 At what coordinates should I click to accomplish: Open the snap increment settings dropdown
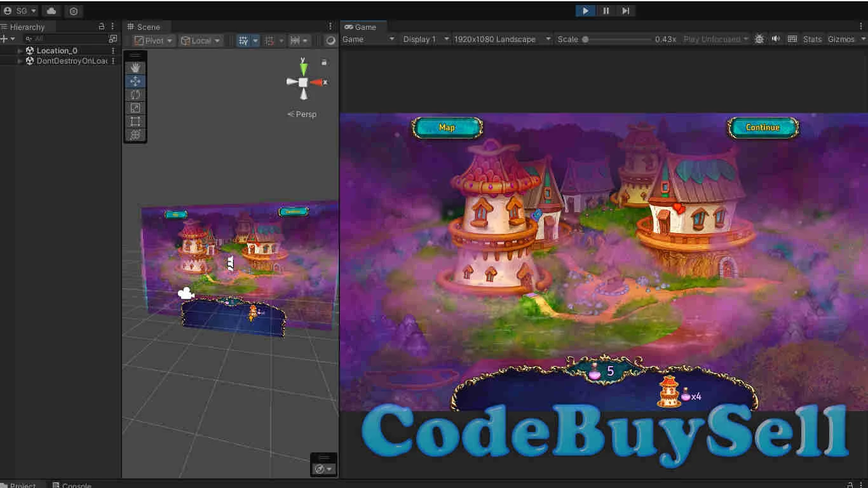299,40
